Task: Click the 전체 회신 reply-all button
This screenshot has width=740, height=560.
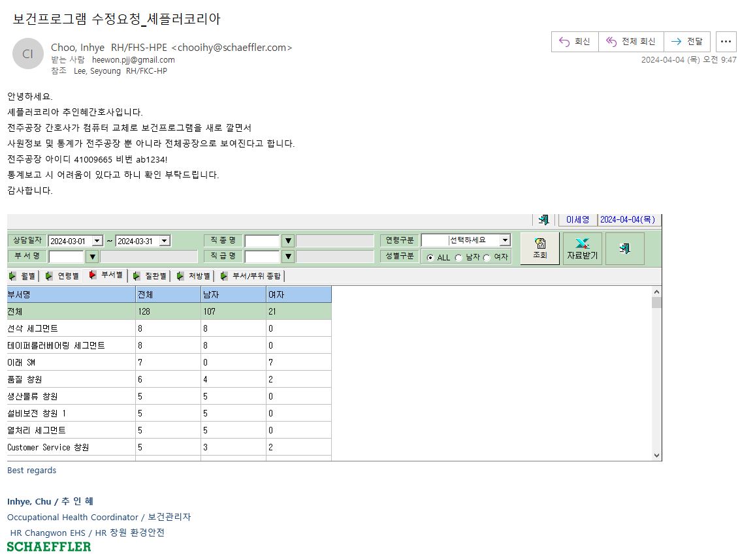Action: click(631, 42)
